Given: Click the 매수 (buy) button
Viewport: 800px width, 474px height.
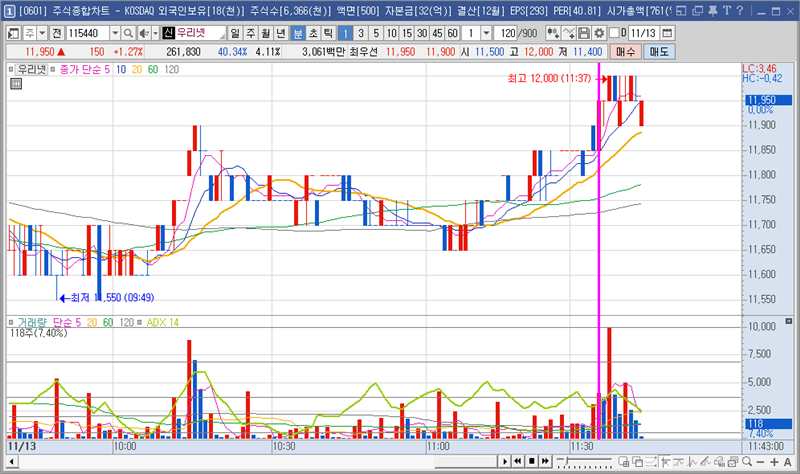Looking at the screenshot, I should 627,51.
